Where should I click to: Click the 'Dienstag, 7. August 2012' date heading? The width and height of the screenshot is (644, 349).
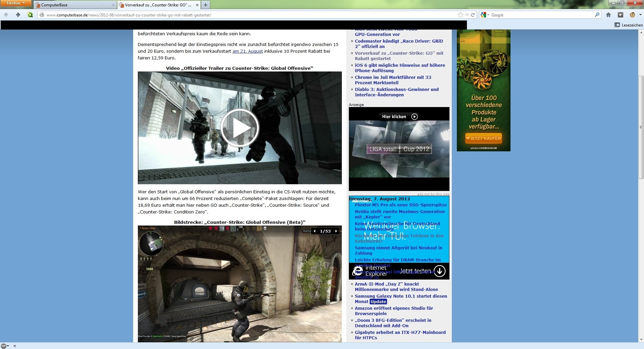point(380,199)
